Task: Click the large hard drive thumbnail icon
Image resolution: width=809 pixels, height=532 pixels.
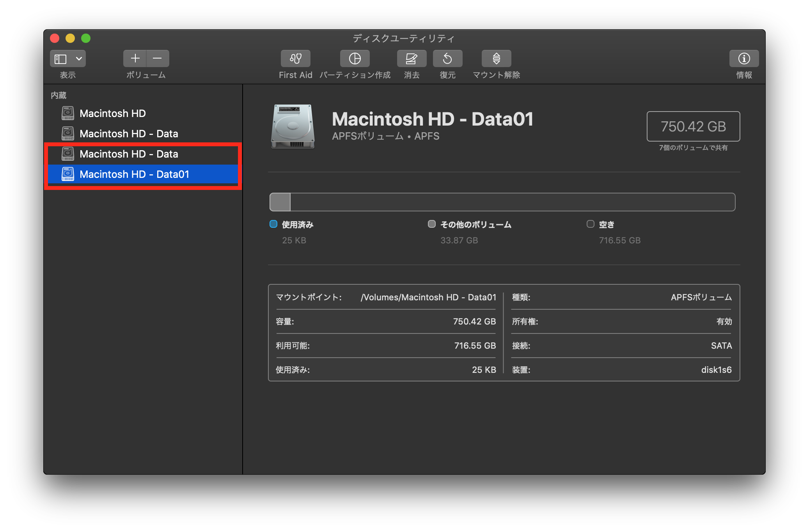Action: pyautogui.click(x=293, y=126)
